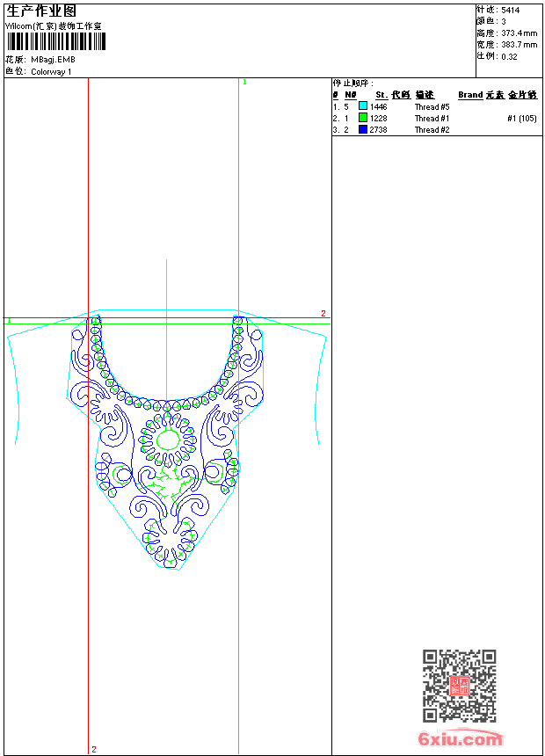Click the green circle motif in the embroidery center
The height and width of the screenshot is (756, 545).
tap(167, 440)
